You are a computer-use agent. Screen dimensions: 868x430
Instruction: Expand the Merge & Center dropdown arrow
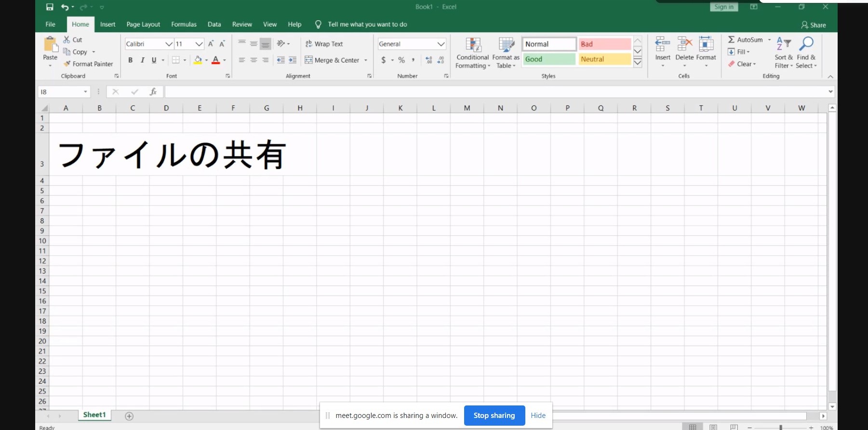[x=366, y=60]
